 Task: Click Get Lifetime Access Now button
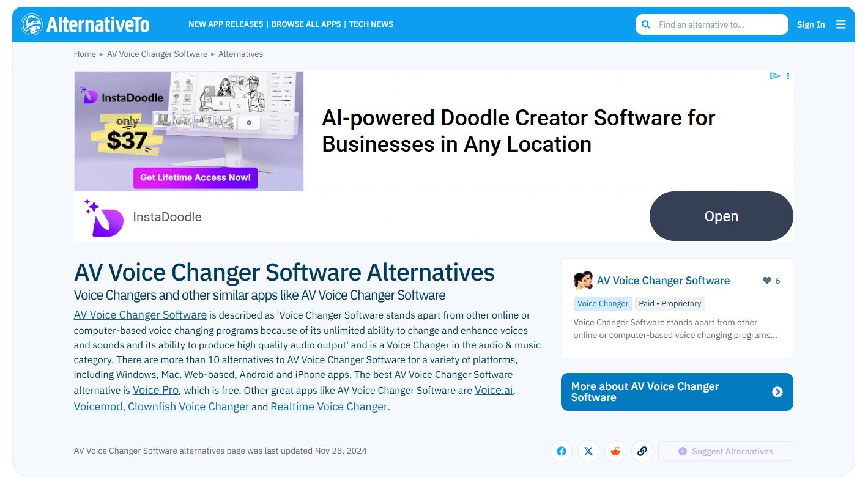[196, 177]
